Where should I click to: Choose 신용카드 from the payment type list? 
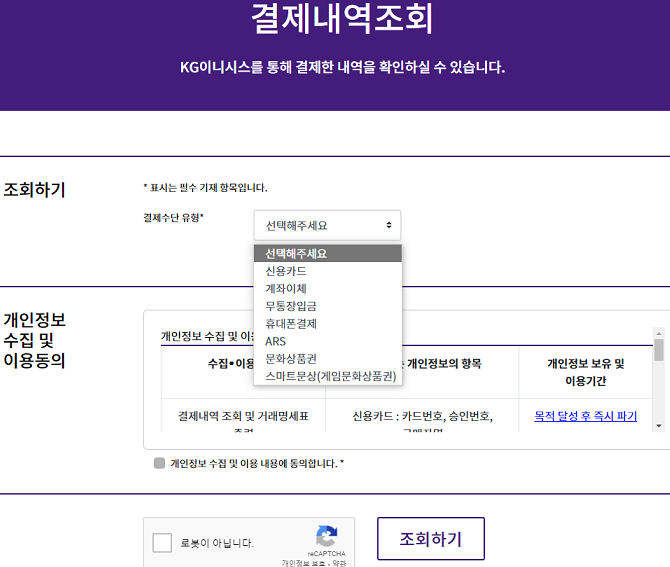point(328,271)
